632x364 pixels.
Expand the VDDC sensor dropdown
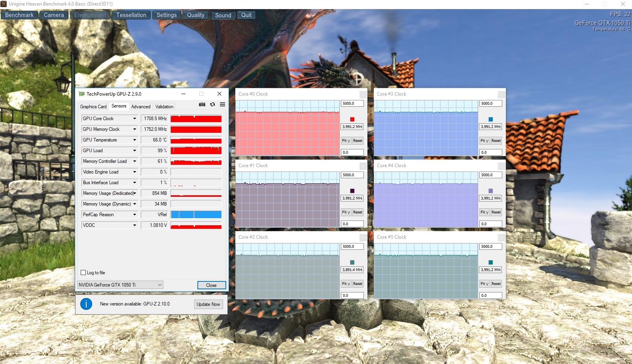(x=134, y=225)
